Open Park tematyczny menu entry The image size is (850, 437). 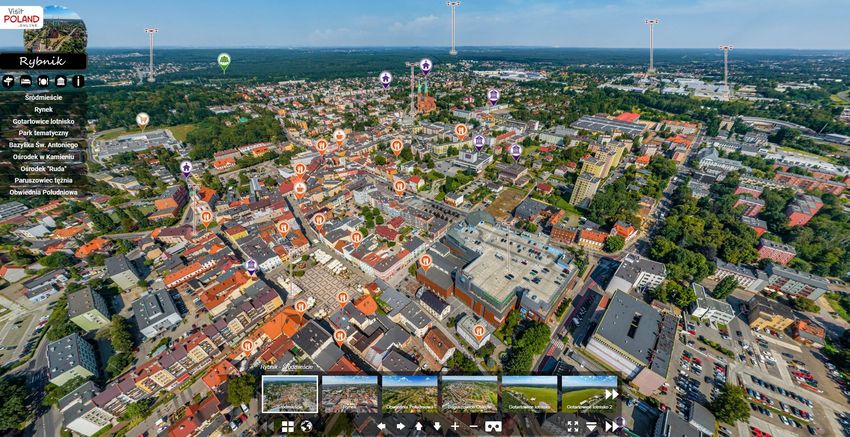pos(43,133)
